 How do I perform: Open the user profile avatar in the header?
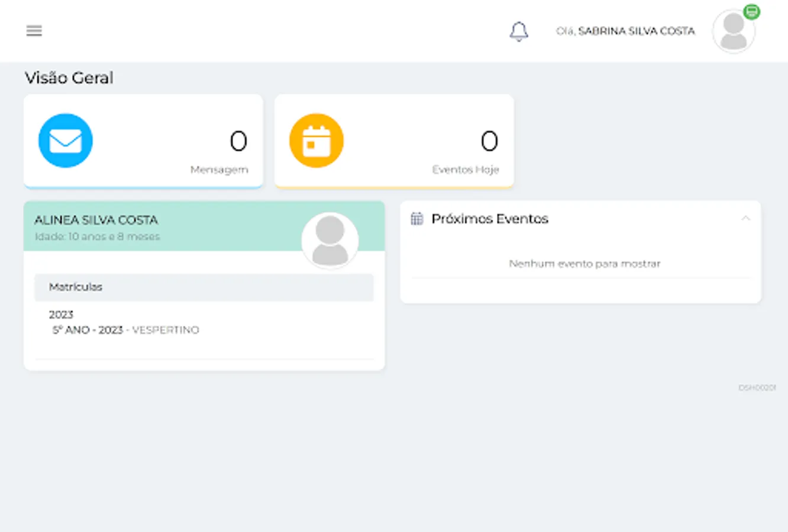pyautogui.click(x=734, y=32)
